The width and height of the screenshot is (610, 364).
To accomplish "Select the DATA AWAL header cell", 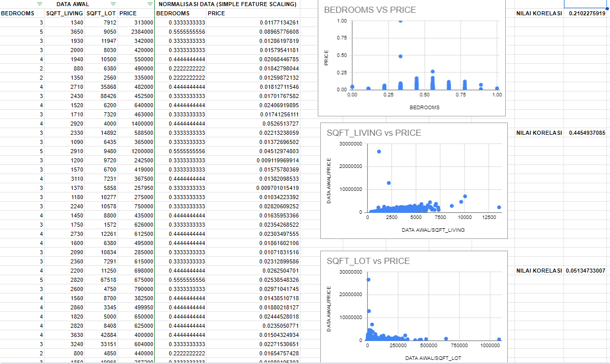I will point(73,4).
